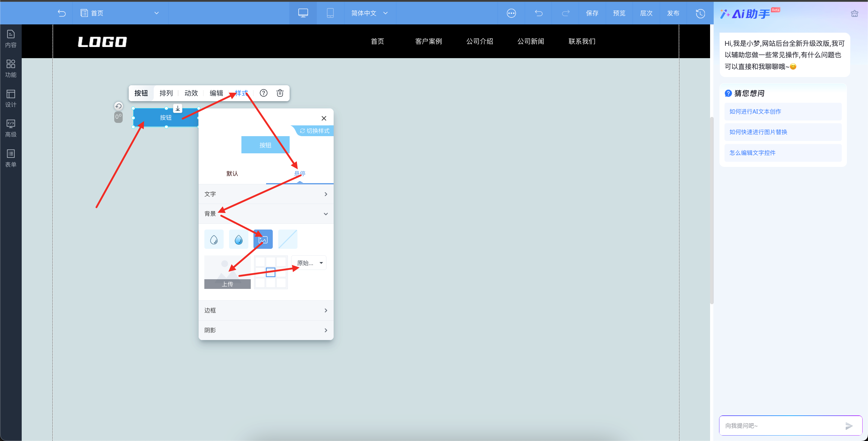Choose gradient color background option
This screenshot has height=441, width=868.
click(239, 239)
